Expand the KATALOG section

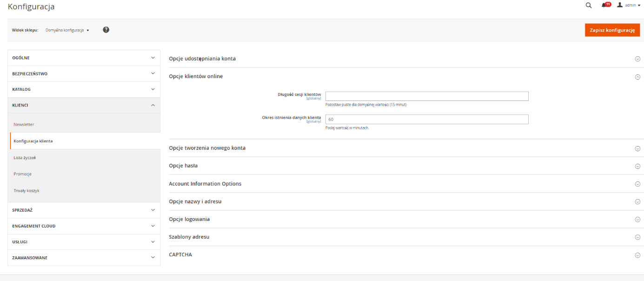pos(84,89)
